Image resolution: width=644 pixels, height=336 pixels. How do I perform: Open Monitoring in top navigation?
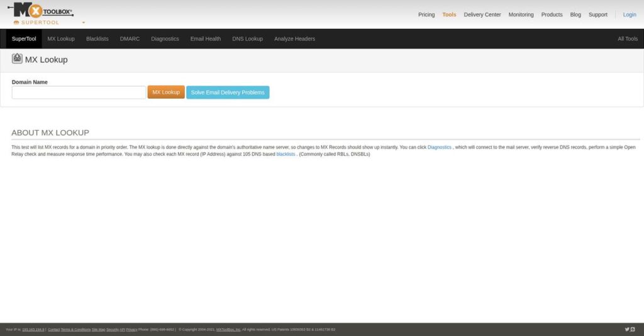(521, 14)
